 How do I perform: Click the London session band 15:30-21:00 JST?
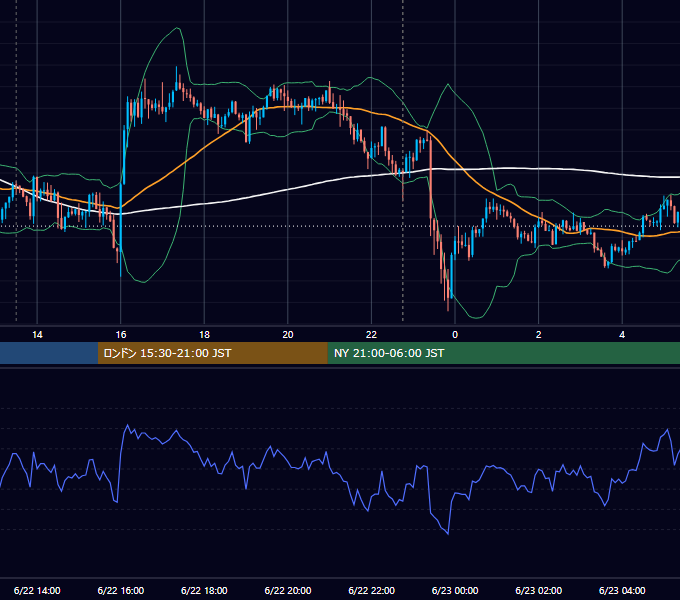(212, 353)
